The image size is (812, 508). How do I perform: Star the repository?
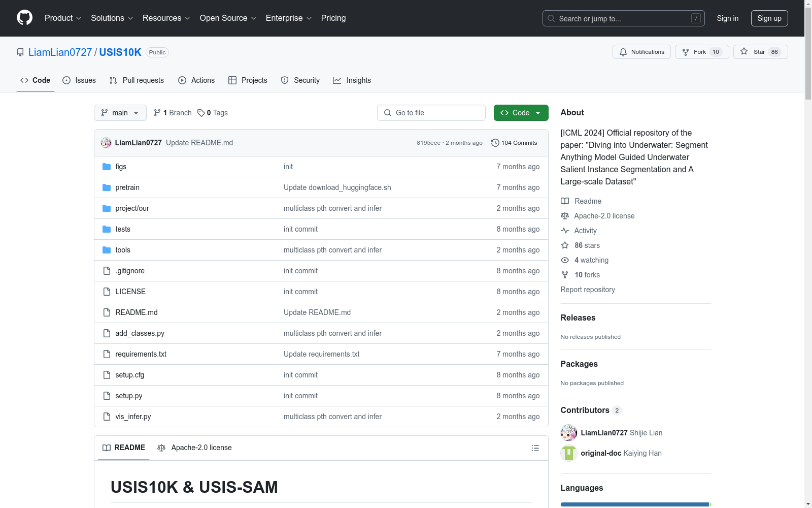760,52
